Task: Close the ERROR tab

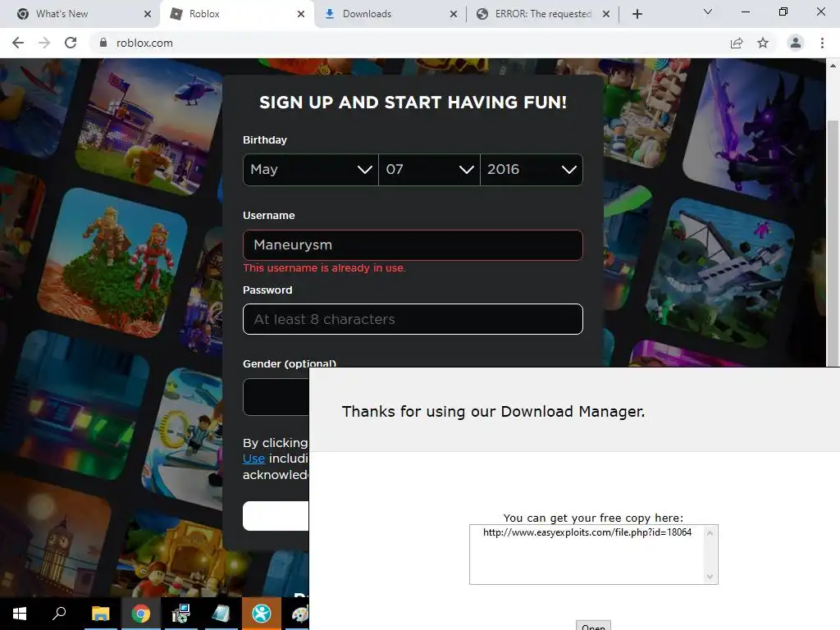Action: tap(606, 14)
